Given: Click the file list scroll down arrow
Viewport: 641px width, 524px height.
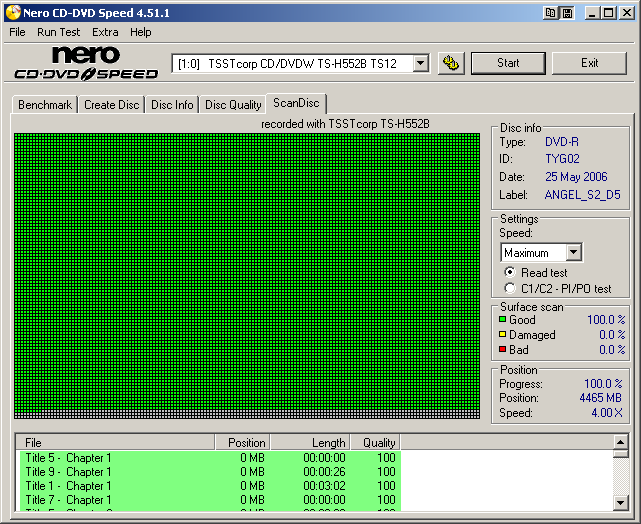Looking at the screenshot, I should [x=621, y=503].
